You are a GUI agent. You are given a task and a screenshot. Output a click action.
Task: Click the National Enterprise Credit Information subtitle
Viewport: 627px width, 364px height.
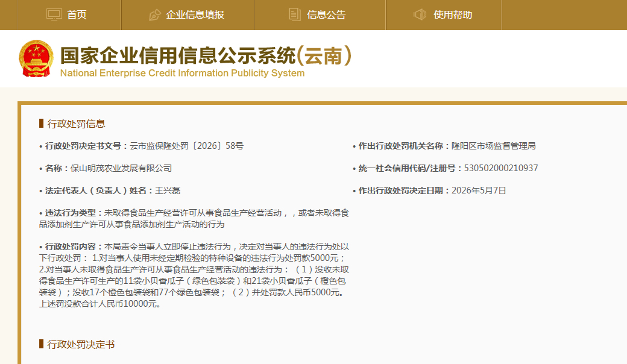tap(182, 73)
